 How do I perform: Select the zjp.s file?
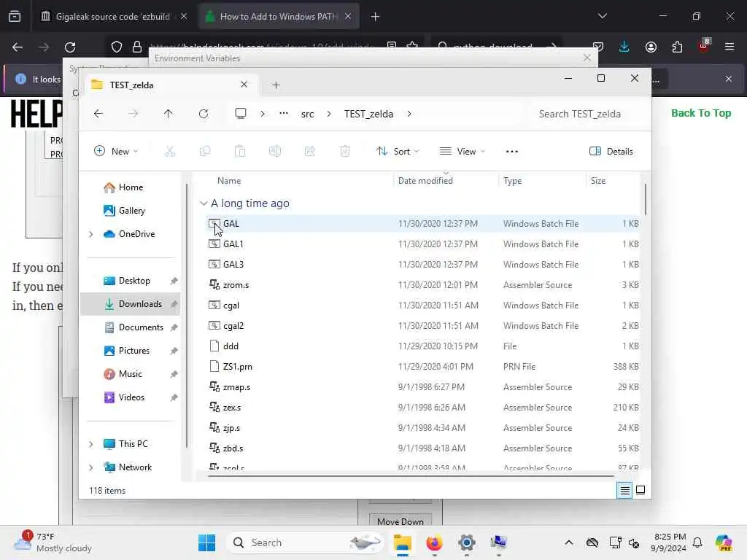tap(423, 428)
